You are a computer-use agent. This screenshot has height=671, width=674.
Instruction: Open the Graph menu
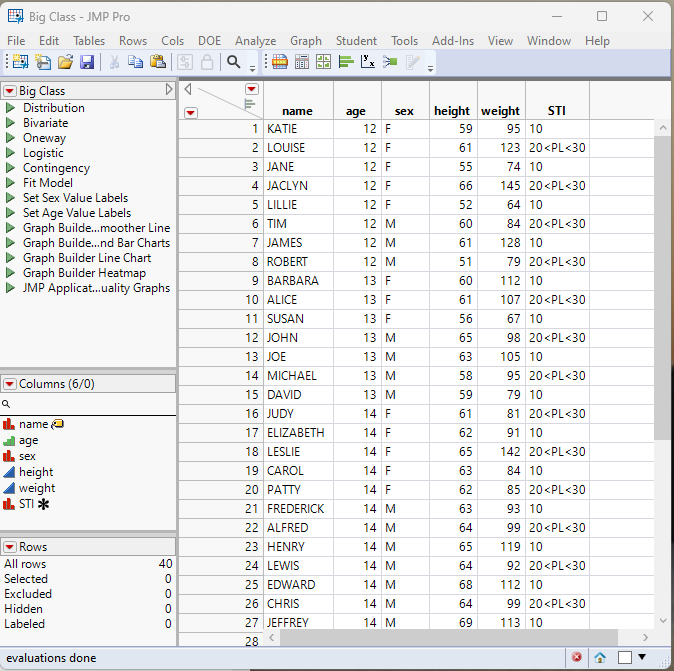[306, 41]
